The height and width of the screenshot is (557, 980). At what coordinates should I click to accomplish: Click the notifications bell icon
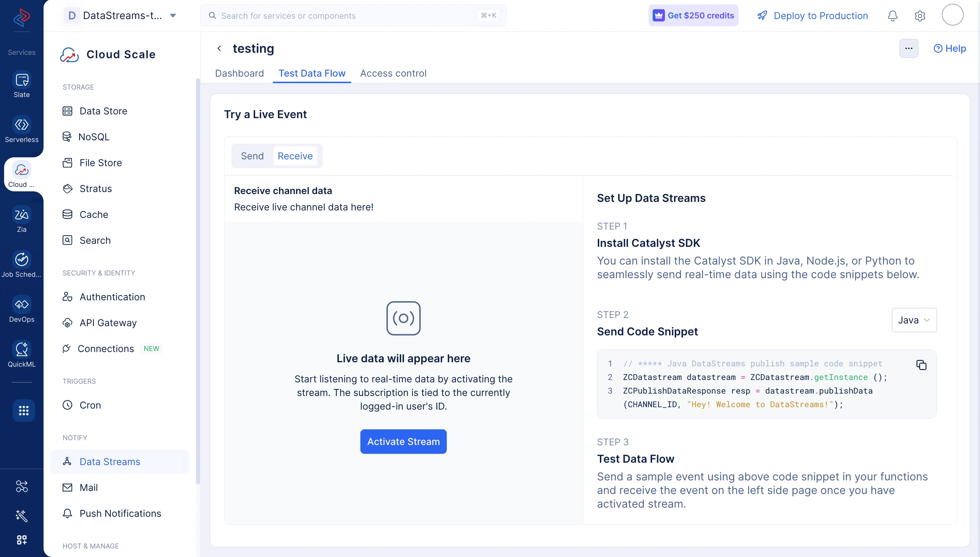(893, 16)
